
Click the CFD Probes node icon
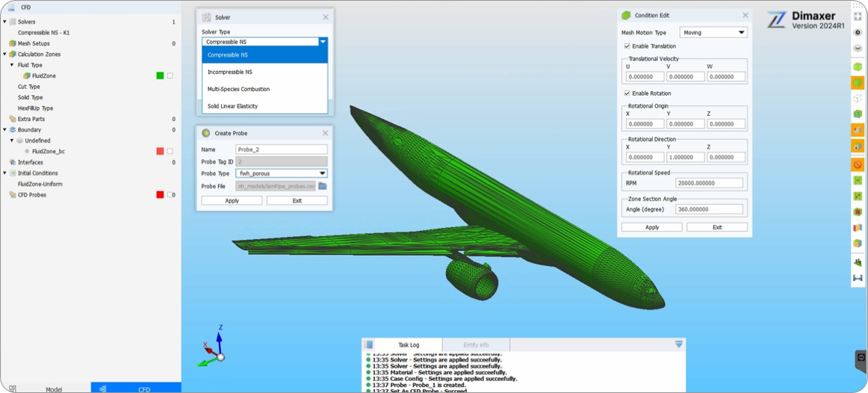tap(13, 195)
